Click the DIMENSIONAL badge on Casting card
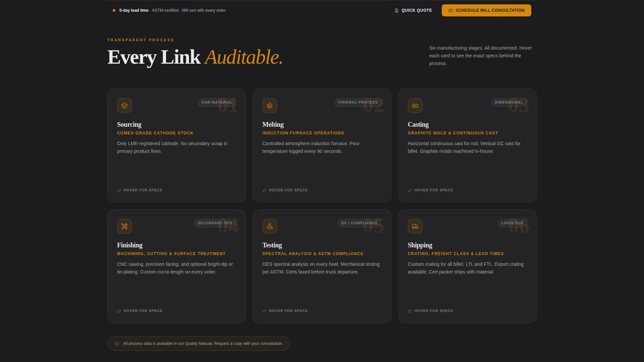 pyautogui.click(x=508, y=102)
